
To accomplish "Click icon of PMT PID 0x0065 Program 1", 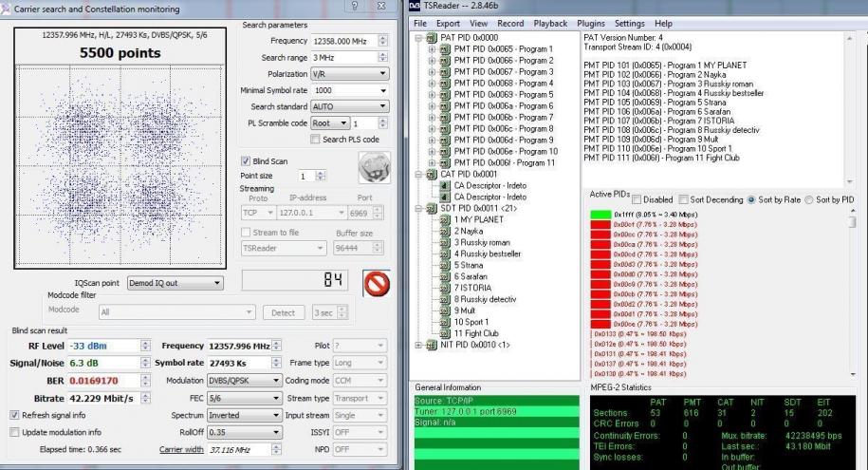I will click(445, 49).
